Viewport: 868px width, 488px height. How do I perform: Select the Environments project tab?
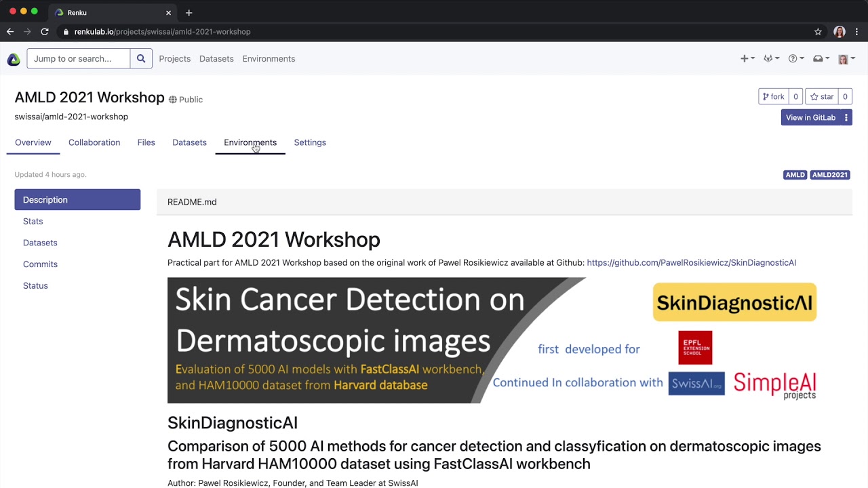click(250, 142)
